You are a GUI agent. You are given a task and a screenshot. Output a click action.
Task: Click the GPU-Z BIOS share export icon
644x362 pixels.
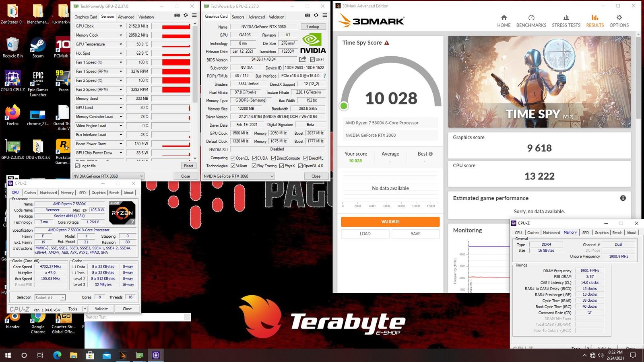(303, 60)
